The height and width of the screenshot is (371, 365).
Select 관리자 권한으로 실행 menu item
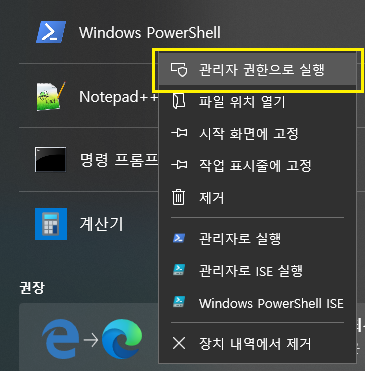tap(257, 70)
